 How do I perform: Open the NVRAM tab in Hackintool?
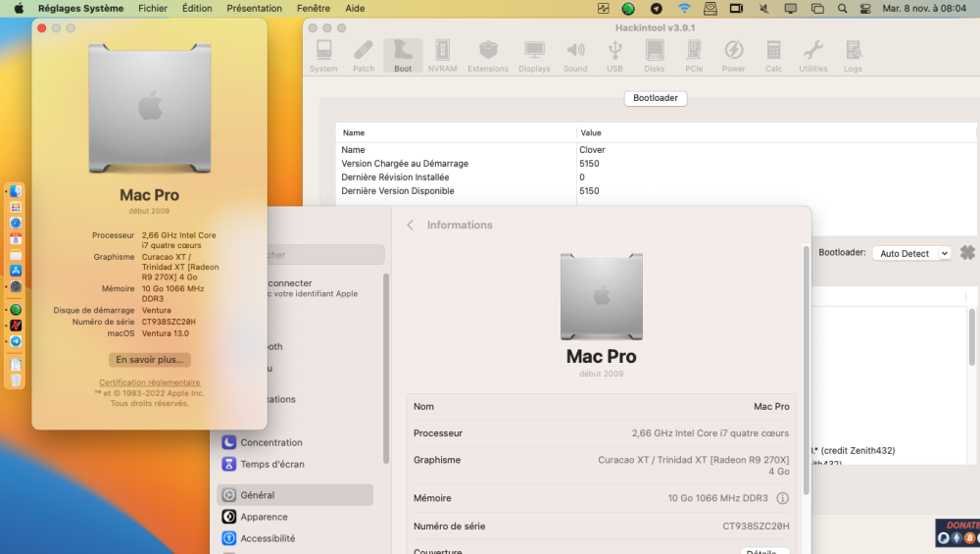[443, 56]
